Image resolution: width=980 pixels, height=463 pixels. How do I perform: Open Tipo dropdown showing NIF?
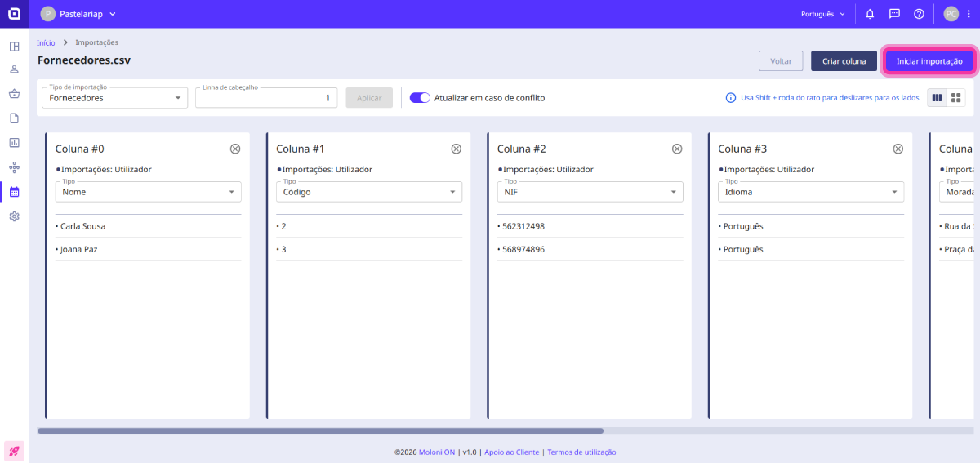590,192
